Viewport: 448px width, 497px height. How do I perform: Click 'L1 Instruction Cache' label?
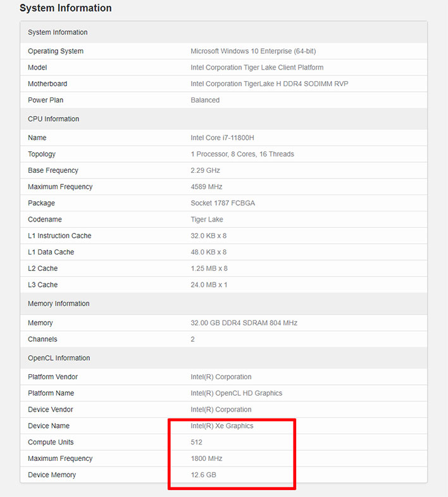59,236
